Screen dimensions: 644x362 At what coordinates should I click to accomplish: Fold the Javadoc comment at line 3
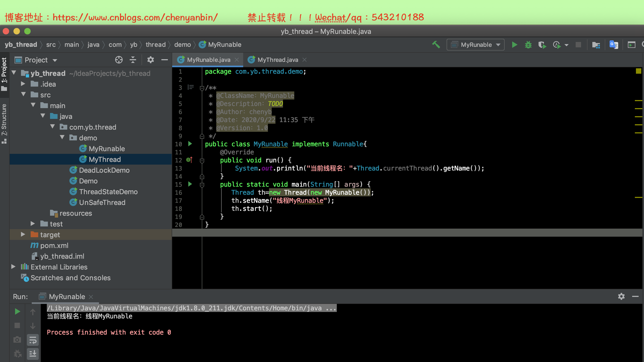pyautogui.click(x=202, y=88)
